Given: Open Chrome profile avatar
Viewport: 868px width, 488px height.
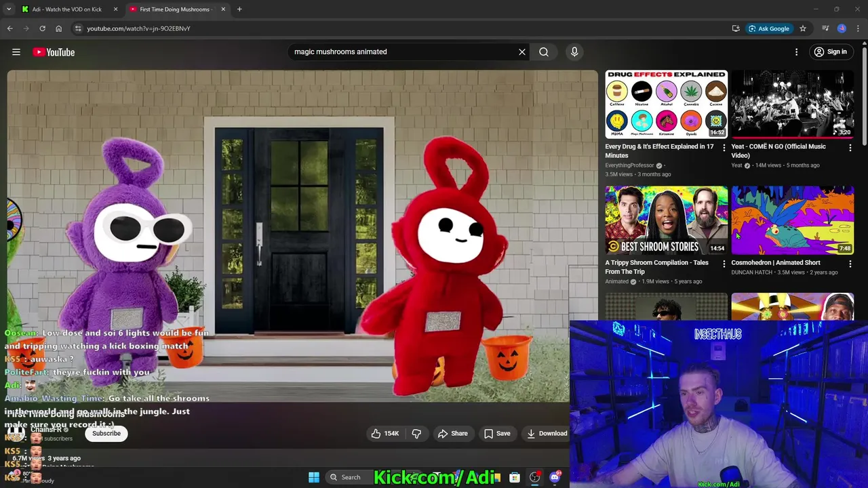Looking at the screenshot, I should (x=842, y=28).
